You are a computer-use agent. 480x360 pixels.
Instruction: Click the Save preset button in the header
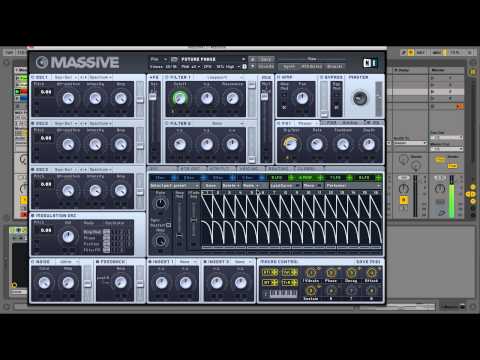coord(266,59)
